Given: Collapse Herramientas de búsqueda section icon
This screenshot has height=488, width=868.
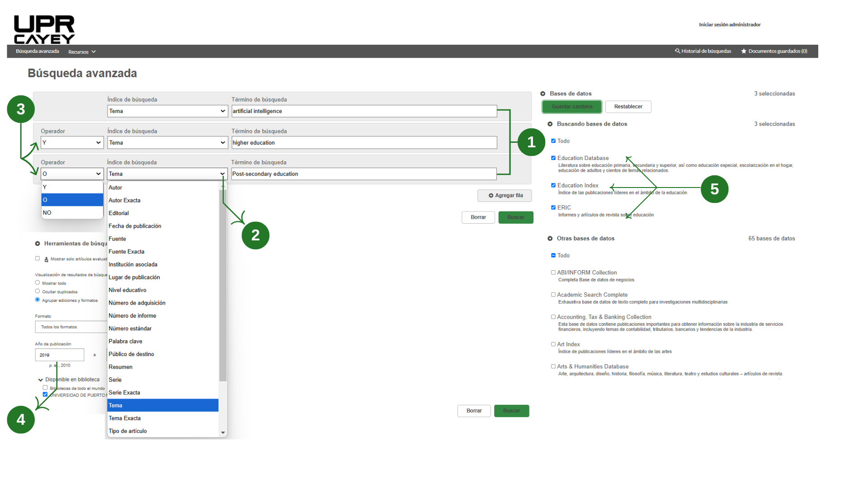Looking at the screenshot, I should 38,244.
